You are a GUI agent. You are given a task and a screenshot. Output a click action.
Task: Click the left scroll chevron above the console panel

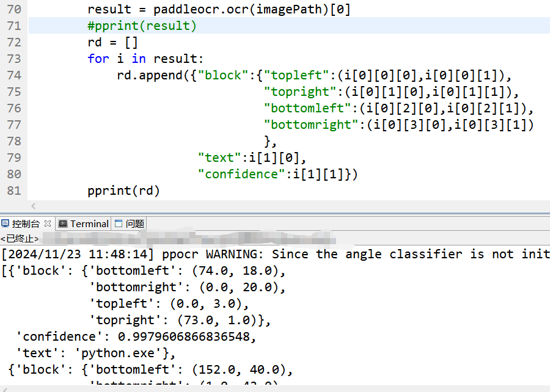tap(34, 207)
